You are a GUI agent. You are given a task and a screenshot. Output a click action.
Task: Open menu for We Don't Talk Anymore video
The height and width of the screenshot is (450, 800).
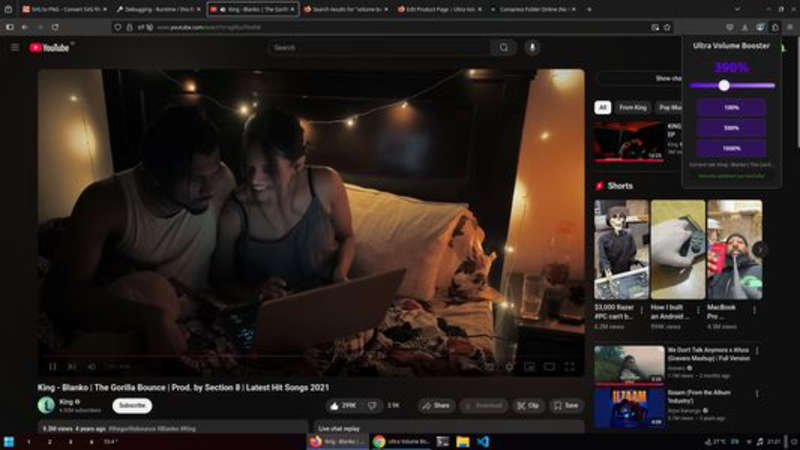click(x=757, y=351)
